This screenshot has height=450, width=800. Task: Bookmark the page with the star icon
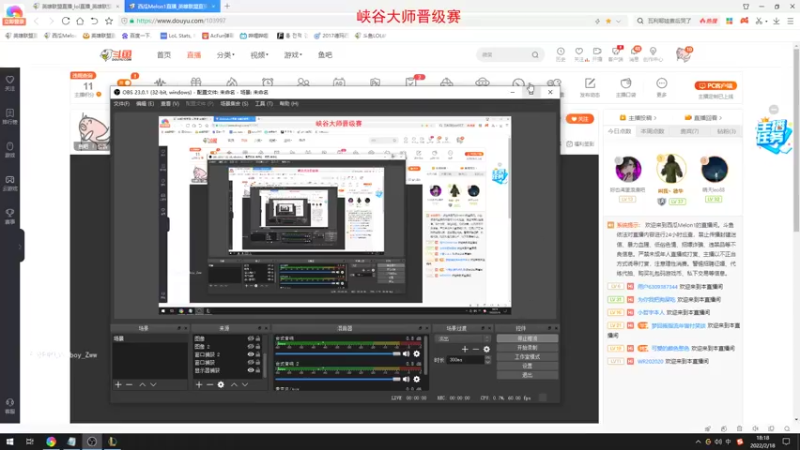[x=109, y=21]
